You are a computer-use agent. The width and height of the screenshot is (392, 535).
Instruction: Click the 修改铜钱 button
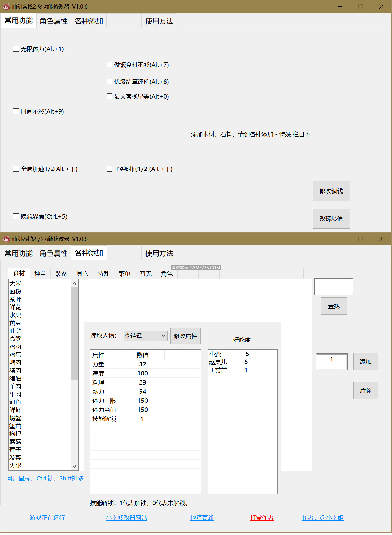coord(331,191)
